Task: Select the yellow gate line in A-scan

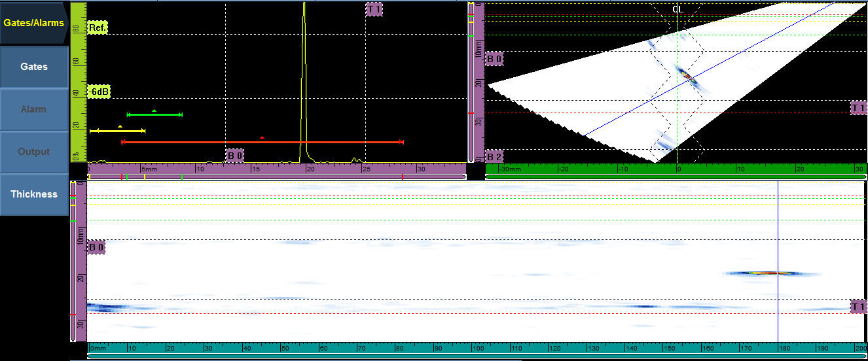Action: 117,131
